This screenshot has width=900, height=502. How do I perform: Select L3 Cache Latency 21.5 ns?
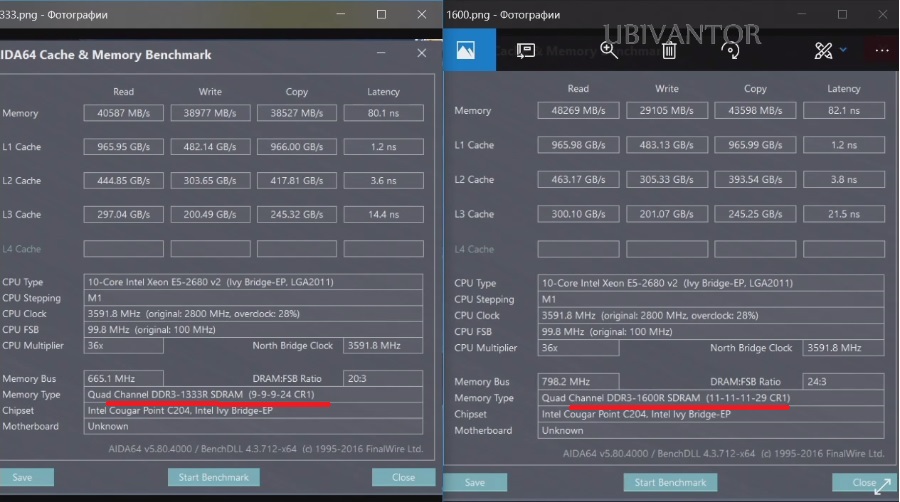tap(844, 214)
